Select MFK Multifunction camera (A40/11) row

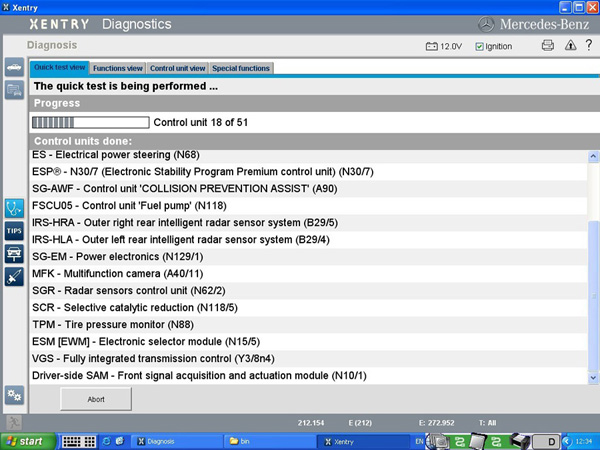(308, 274)
